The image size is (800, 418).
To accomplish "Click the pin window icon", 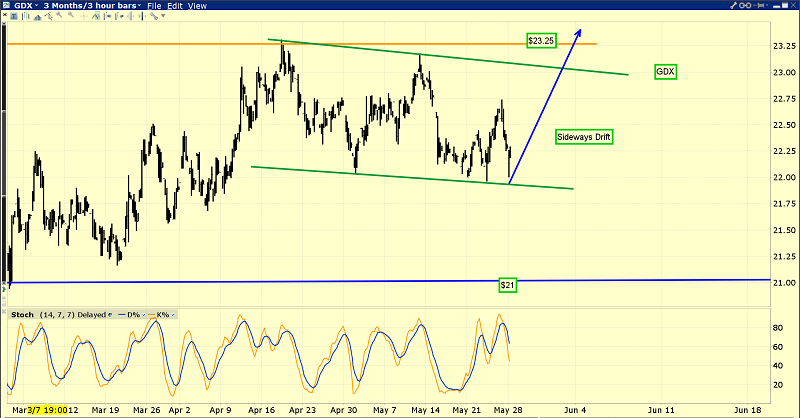I will tap(758, 5).
